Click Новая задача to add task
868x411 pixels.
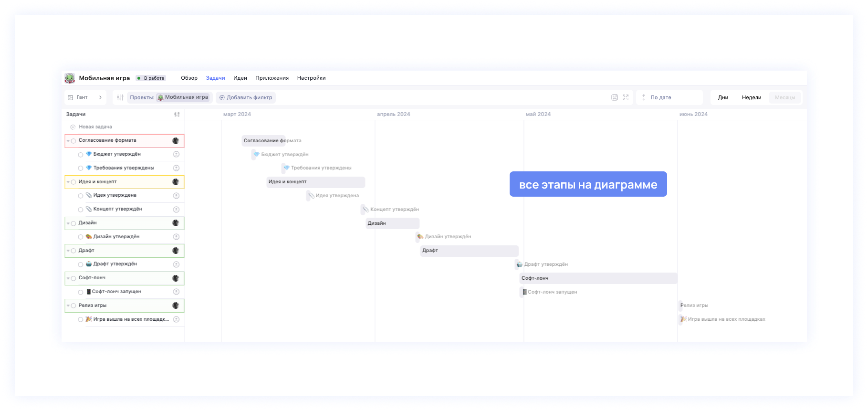pos(95,127)
